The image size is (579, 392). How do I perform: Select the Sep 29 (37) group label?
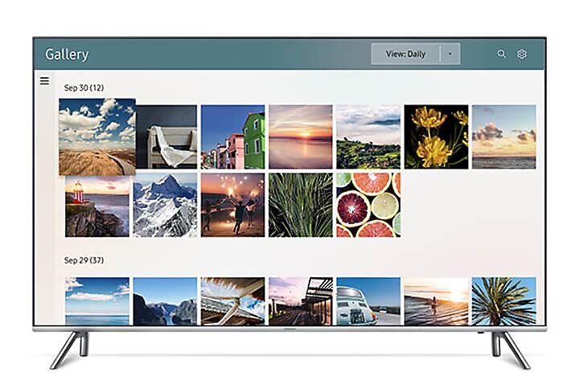[x=84, y=260]
